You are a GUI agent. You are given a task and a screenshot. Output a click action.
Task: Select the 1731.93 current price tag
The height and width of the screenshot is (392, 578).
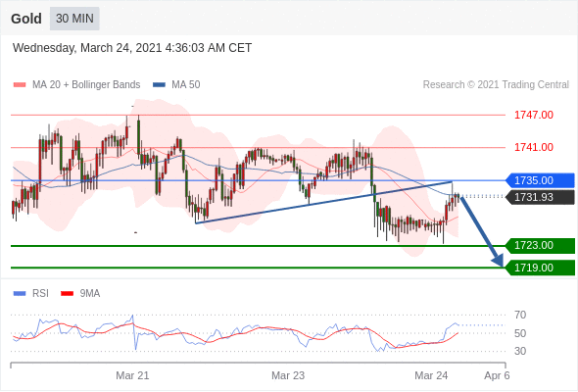point(540,197)
